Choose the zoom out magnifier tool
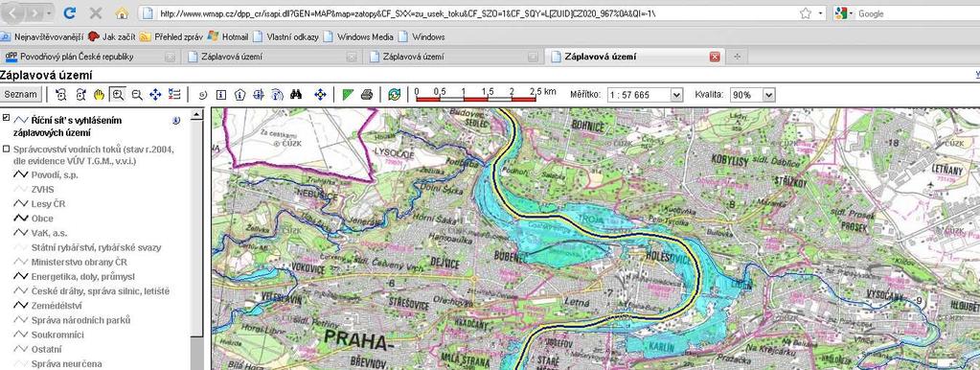This screenshot has height=370, width=980. (x=137, y=95)
